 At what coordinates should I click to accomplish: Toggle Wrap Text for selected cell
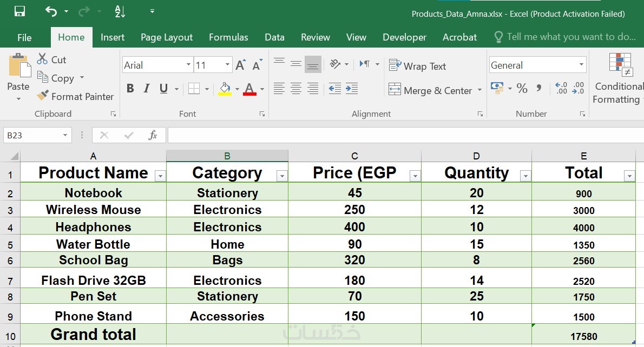(418, 66)
